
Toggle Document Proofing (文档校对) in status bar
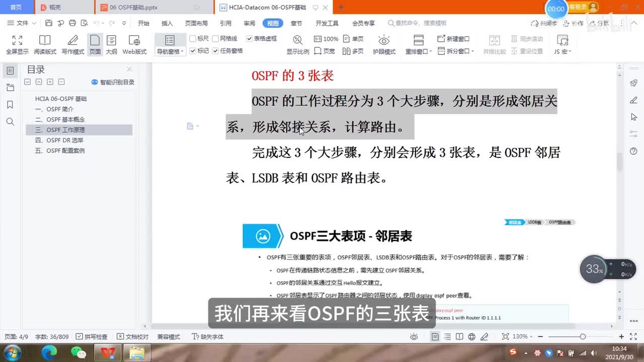(x=132, y=336)
